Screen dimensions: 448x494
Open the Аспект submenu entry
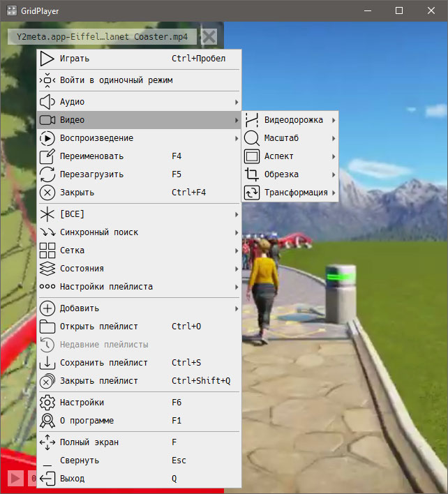tap(290, 156)
